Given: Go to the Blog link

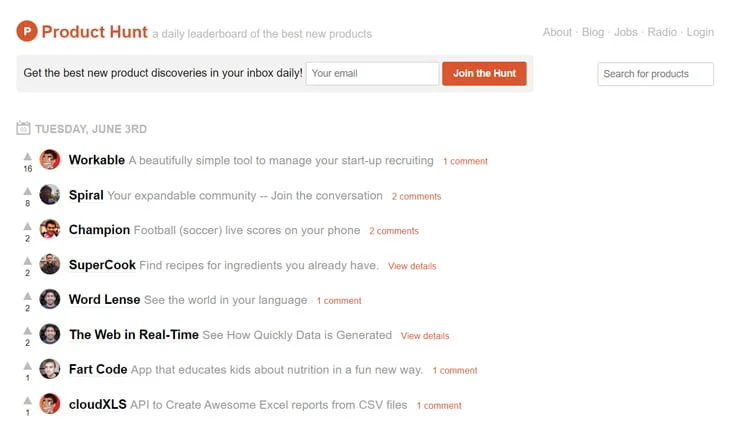Looking at the screenshot, I should [x=593, y=32].
